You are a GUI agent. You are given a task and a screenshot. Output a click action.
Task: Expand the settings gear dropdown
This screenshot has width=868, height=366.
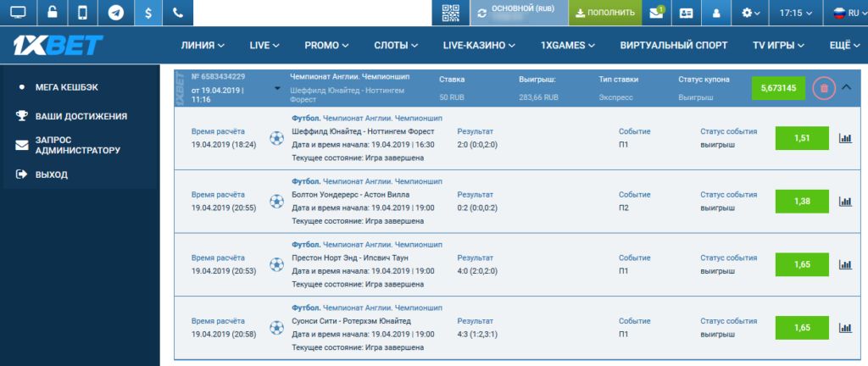pyautogui.click(x=751, y=13)
